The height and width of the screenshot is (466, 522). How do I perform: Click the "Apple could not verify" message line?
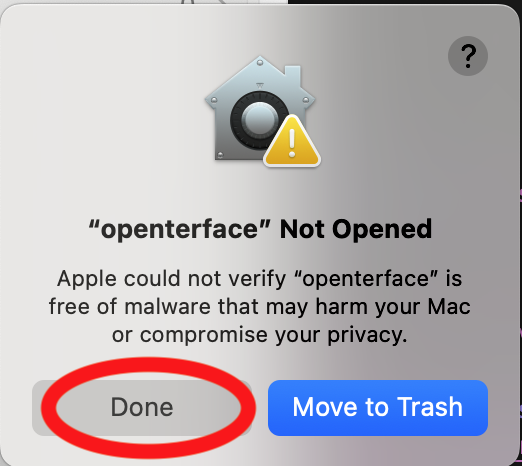(259, 279)
